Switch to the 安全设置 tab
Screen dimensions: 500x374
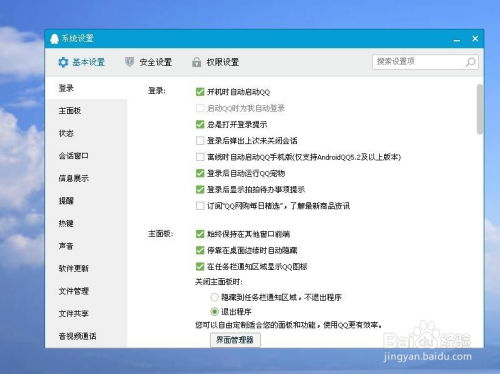click(x=148, y=62)
